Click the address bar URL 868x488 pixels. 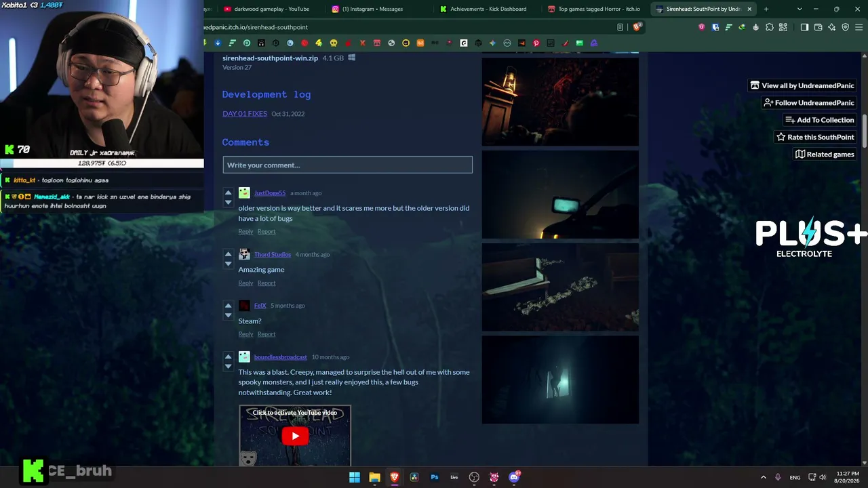[x=256, y=27]
